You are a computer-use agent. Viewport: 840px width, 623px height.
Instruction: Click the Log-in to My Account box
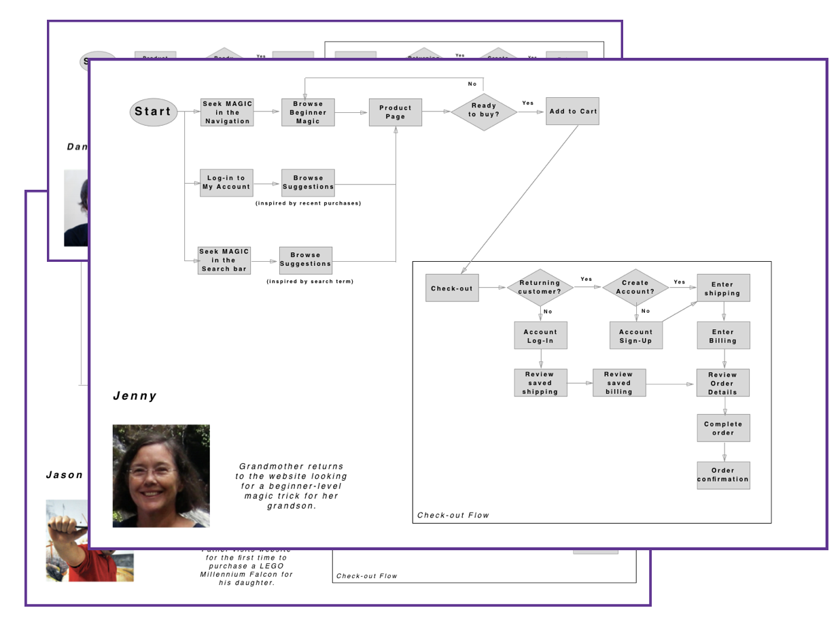(227, 183)
